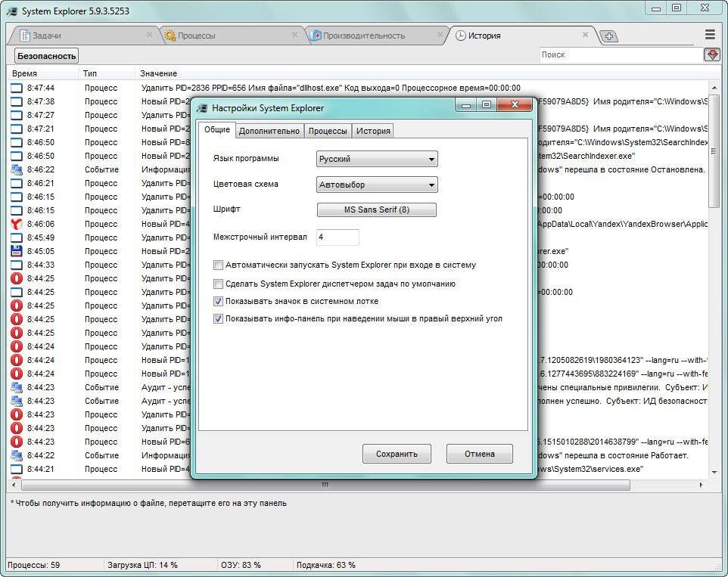Click status bar Подкачка: 63 %
This screenshot has width=728, height=577.
click(326, 565)
